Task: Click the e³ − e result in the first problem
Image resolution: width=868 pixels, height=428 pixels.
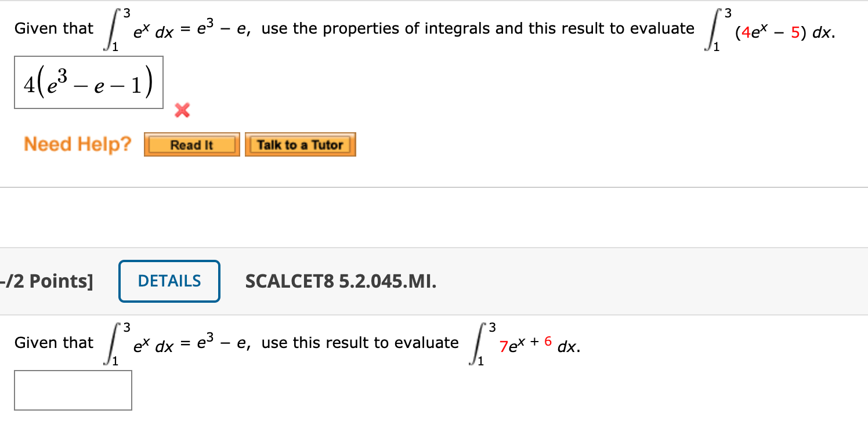Action: [216, 28]
